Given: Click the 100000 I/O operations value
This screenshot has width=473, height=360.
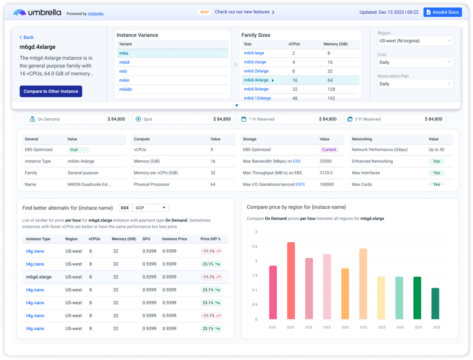Looking at the screenshot, I should 327,184.
